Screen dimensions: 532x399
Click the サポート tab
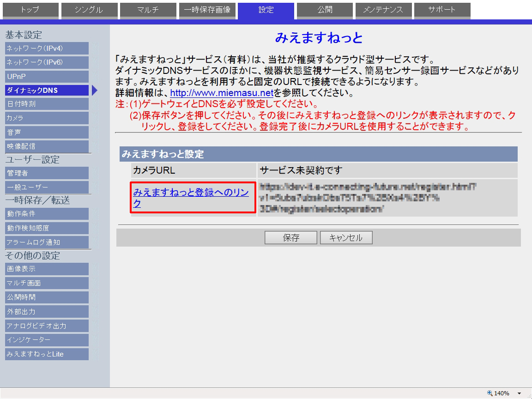pos(442,10)
